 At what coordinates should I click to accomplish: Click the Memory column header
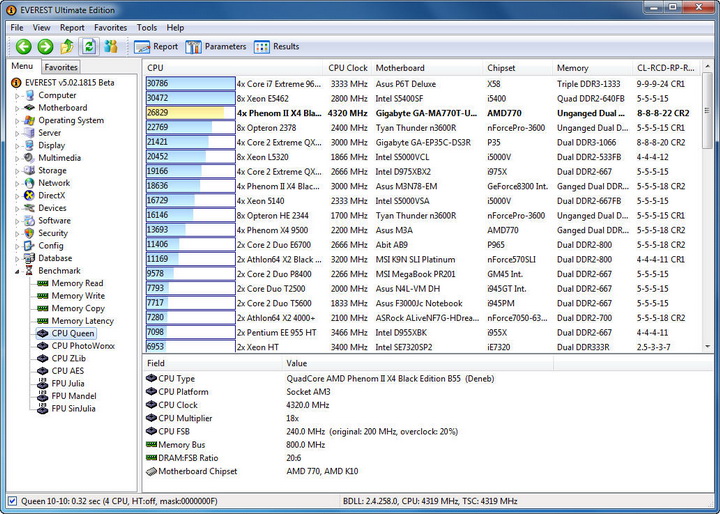[592, 68]
